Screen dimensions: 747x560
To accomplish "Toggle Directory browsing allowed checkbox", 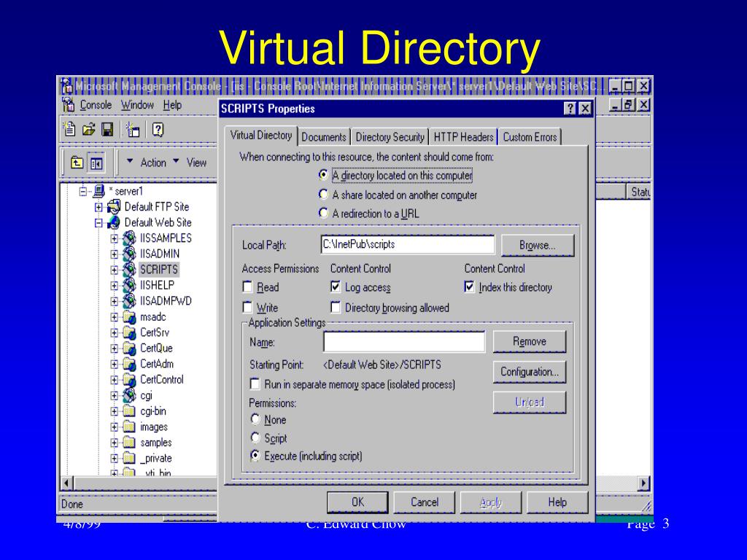I will pos(336,307).
